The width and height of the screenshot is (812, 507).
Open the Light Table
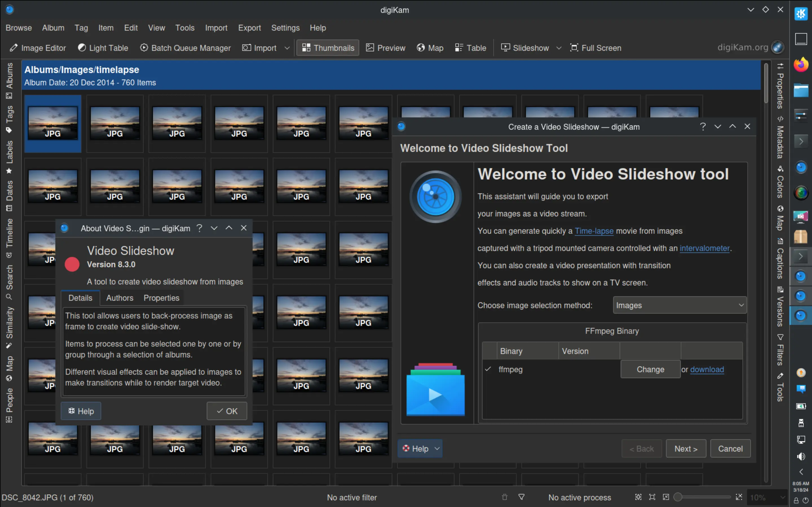(x=103, y=48)
